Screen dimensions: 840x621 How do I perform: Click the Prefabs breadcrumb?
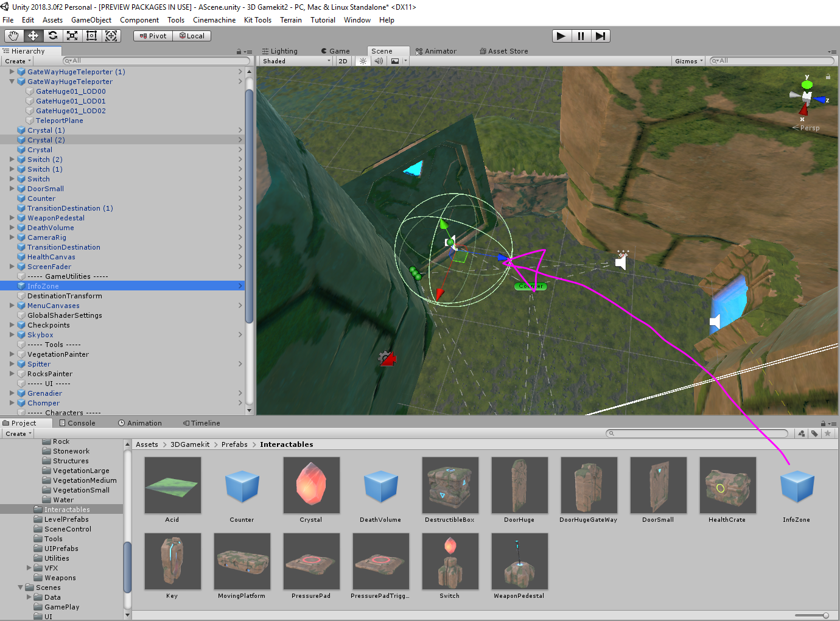(234, 444)
